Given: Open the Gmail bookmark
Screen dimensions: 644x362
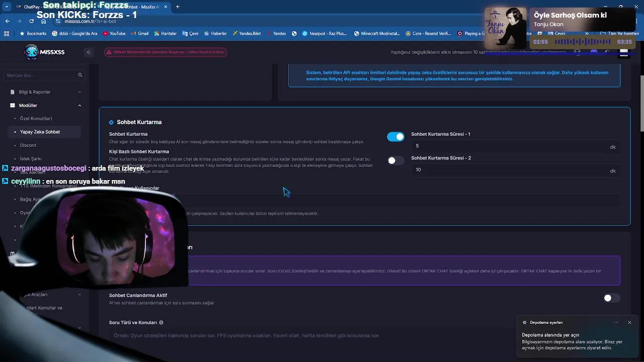Looking at the screenshot, I should click(140, 34).
